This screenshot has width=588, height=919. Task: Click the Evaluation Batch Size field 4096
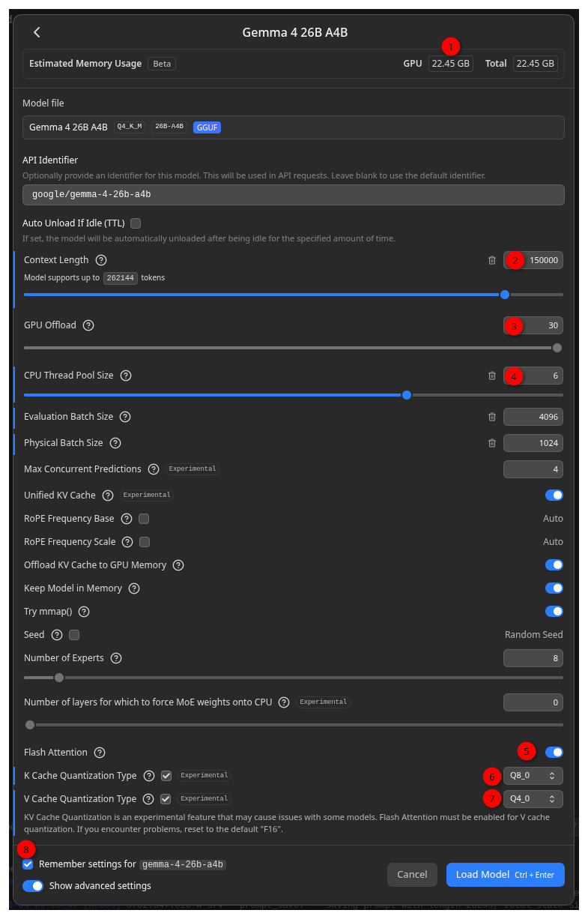tap(533, 417)
